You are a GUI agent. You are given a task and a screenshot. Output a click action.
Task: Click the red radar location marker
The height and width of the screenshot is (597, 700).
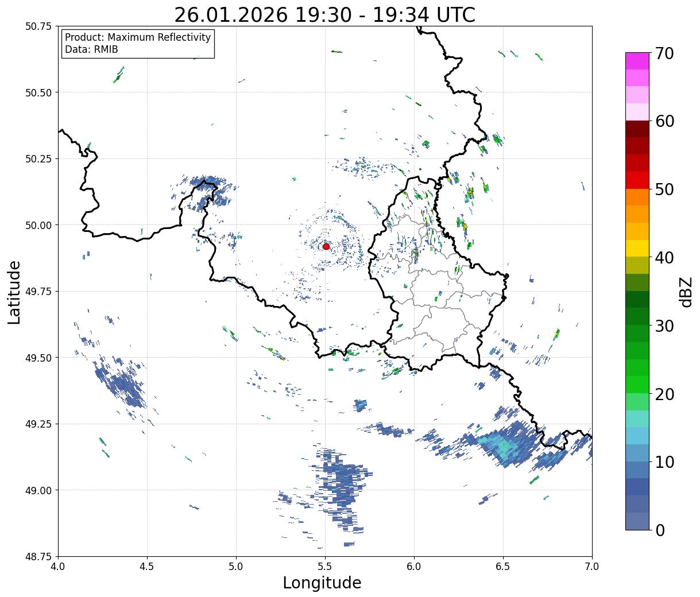pyautogui.click(x=326, y=246)
